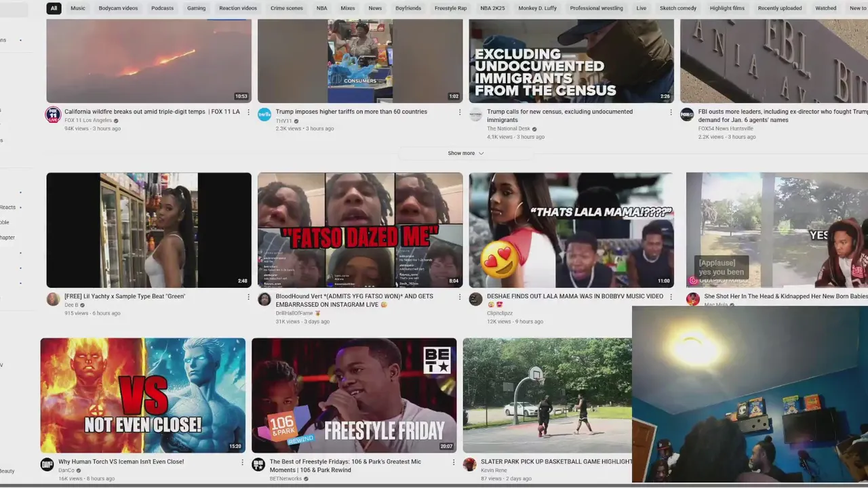Select the NBA filter chip
The height and width of the screenshot is (488, 868).
[x=321, y=8]
